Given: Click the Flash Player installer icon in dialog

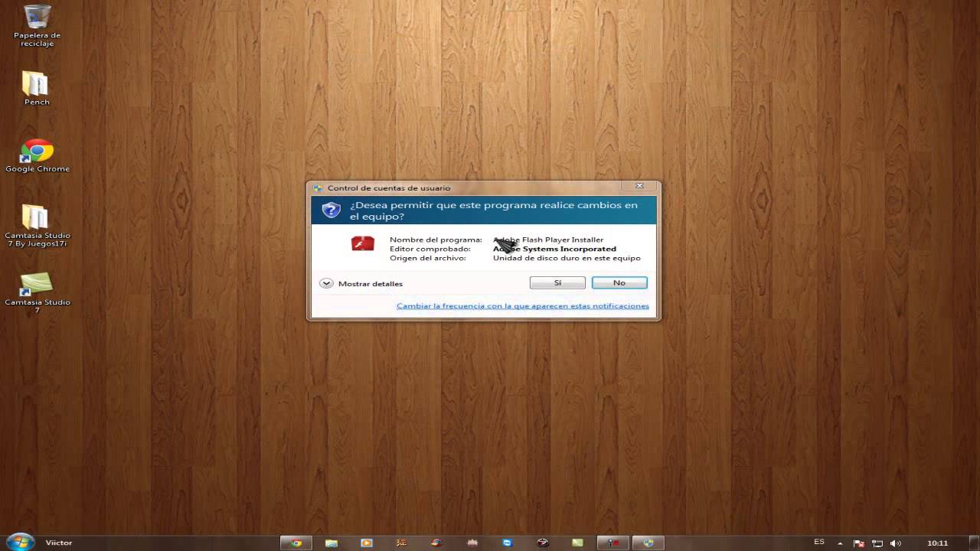Looking at the screenshot, I should click(x=363, y=243).
